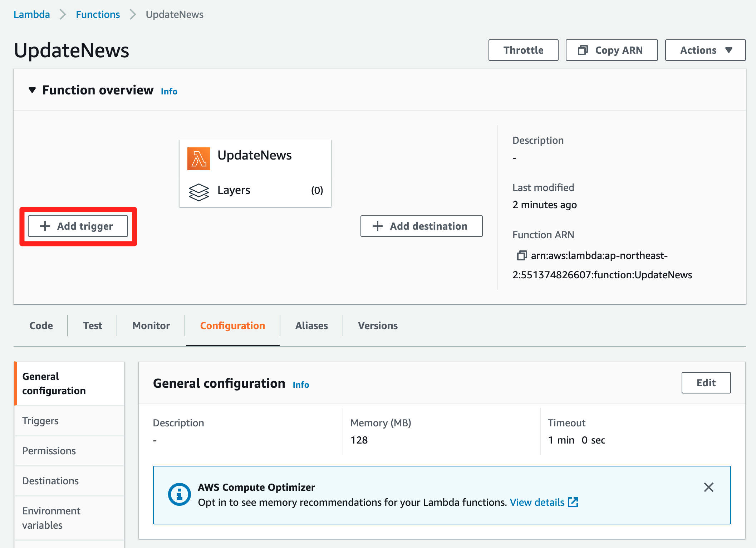Open the Aliases tab
Viewport: 756px width, 548px height.
coord(311,326)
